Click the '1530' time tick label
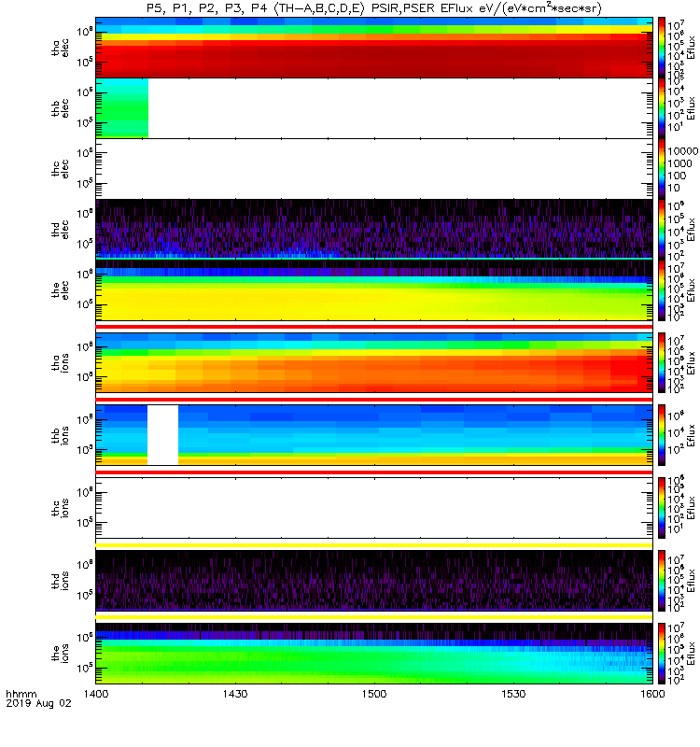The image size is (700, 747). click(513, 694)
